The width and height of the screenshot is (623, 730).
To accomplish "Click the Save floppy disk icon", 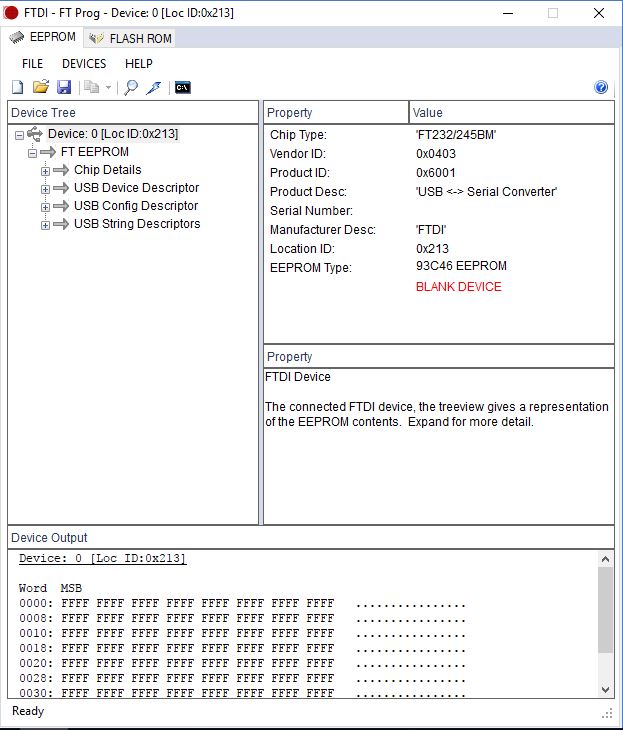I will (x=64, y=87).
